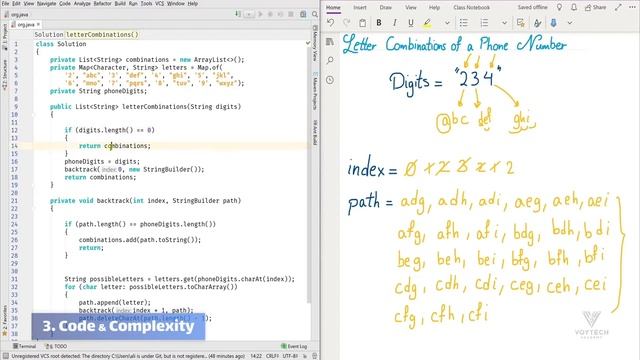Open the Edit menu in the IDE
The width and height of the screenshot is (640, 360).
pyautogui.click(x=16, y=3)
